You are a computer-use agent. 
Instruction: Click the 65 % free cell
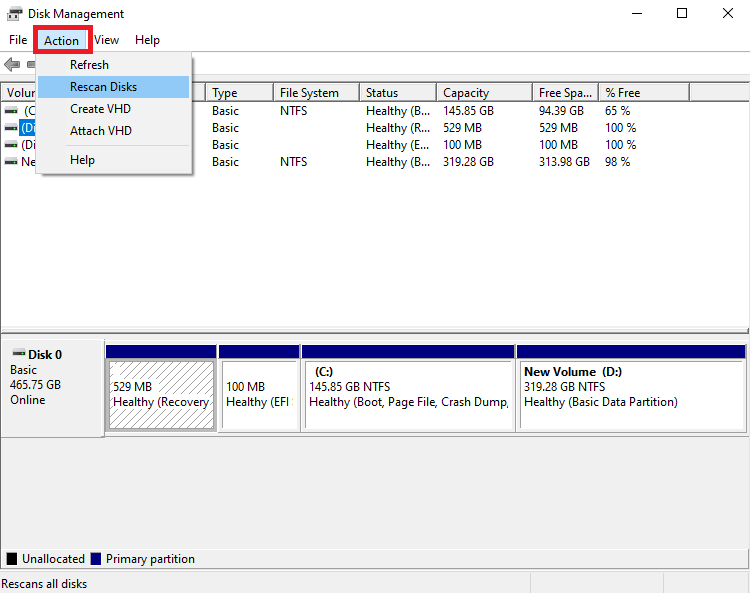click(618, 111)
